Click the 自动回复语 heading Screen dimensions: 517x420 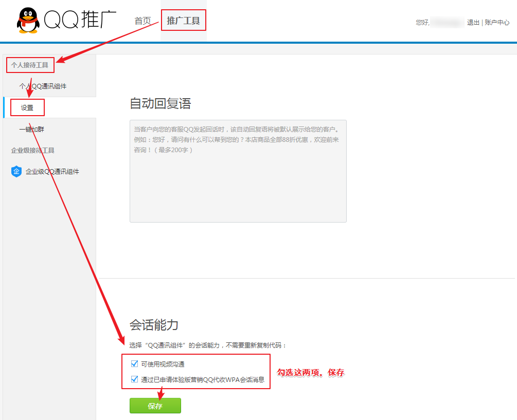(x=160, y=103)
